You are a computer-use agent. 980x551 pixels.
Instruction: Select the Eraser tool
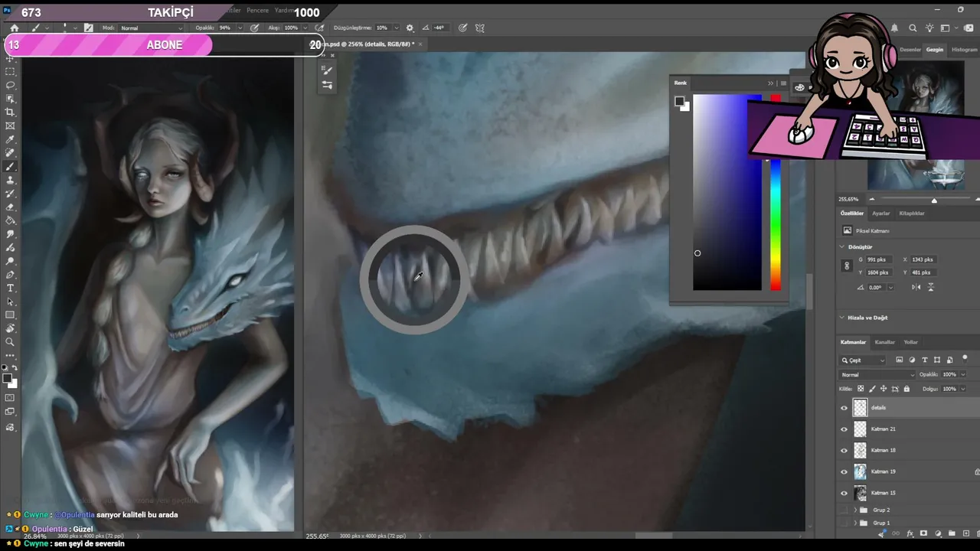10,207
